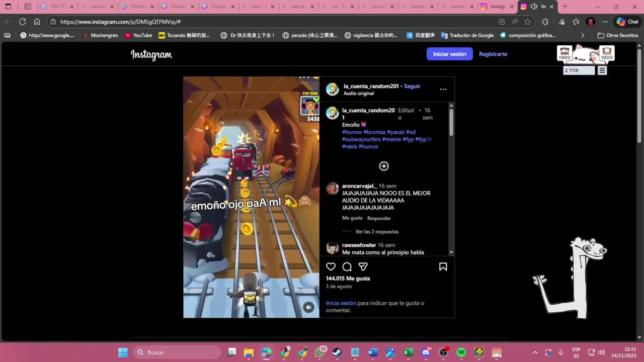Reload the page in the browser
This screenshot has height=362, width=644.
(x=22, y=22)
